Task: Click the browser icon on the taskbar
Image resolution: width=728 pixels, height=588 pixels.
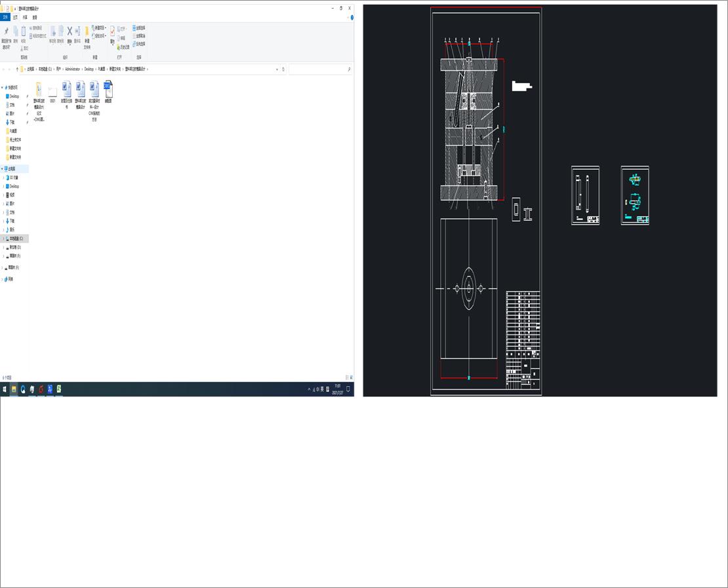Action: 23,389
